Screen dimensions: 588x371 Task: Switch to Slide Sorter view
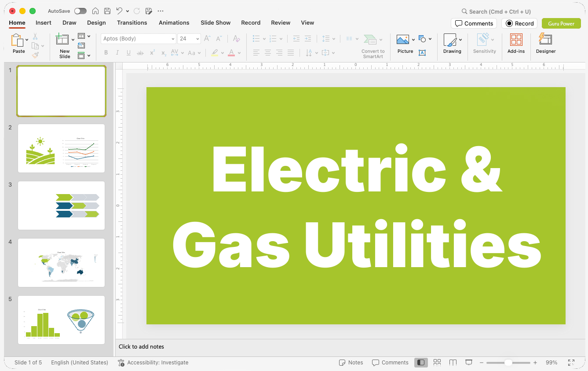tap(437, 363)
